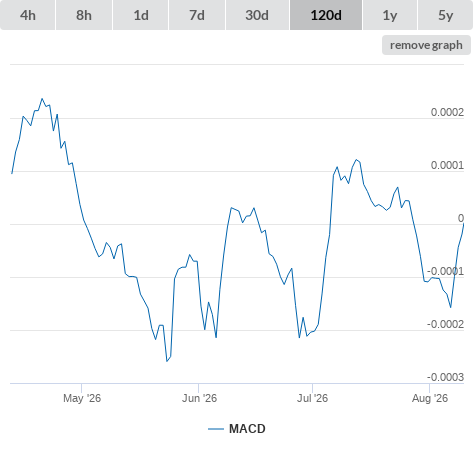Screen dimensions: 474x455
Task: Click the May '26 axis label
Action: 82,398
